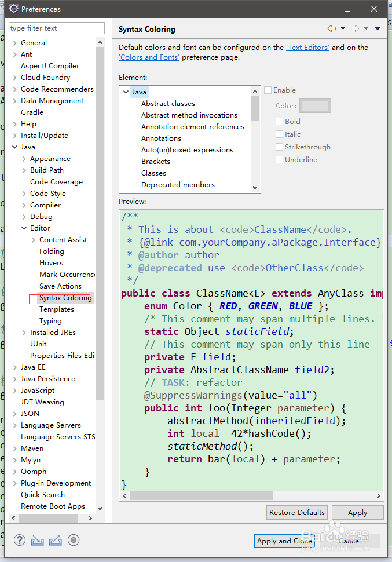This screenshot has height=562, width=392.
Task: Select Remote Boot Apps preference page
Action: pyautogui.click(x=53, y=506)
